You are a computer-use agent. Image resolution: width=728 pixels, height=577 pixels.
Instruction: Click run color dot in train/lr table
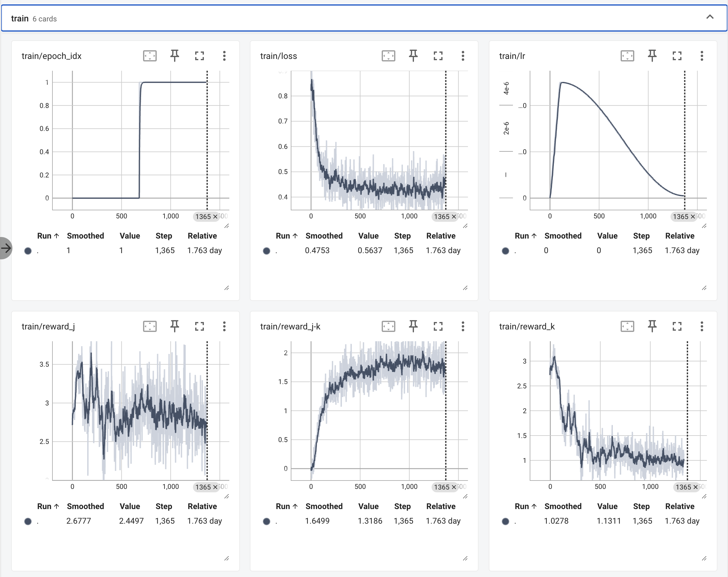pyautogui.click(x=505, y=251)
